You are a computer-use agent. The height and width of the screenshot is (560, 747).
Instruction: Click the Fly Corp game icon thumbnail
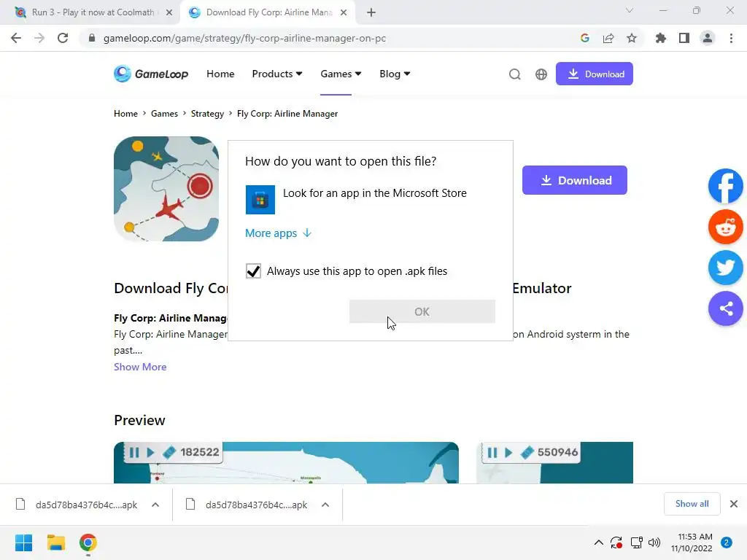coord(166,189)
